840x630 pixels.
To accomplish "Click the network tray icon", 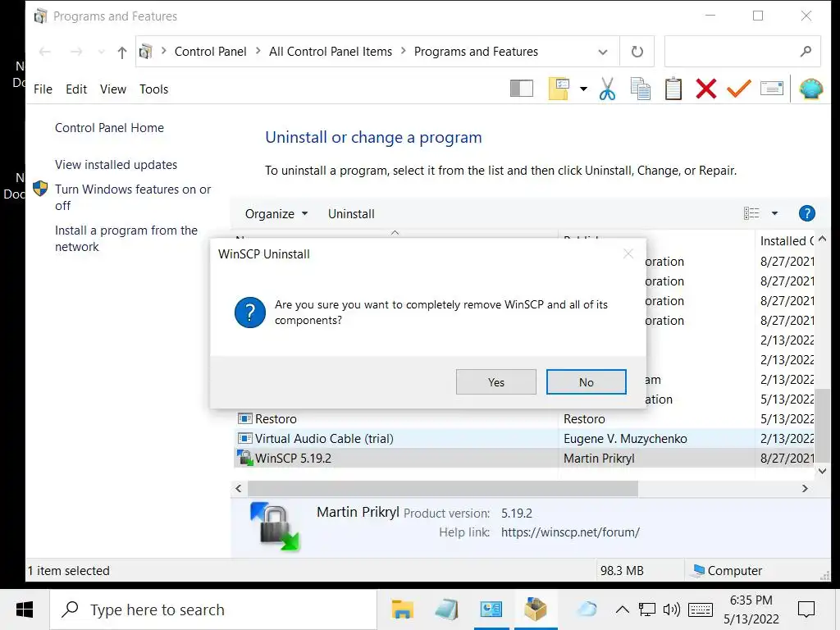I will [x=646, y=609].
